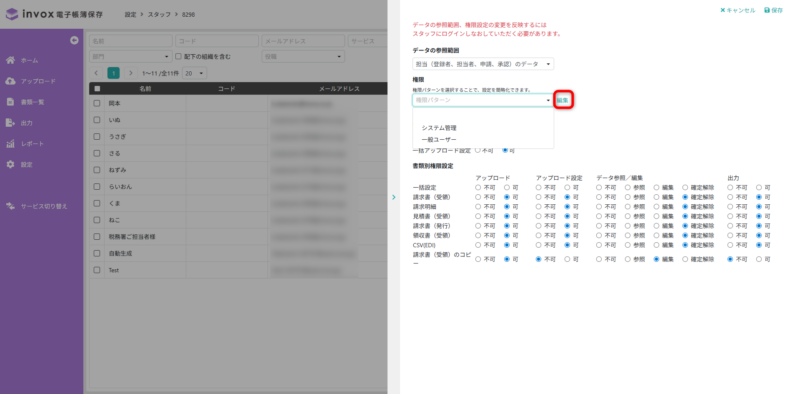Image resolution: width=800 pixels, height=394 pixels.
Task: Click the invox logo icon
Action: (12, 14)
